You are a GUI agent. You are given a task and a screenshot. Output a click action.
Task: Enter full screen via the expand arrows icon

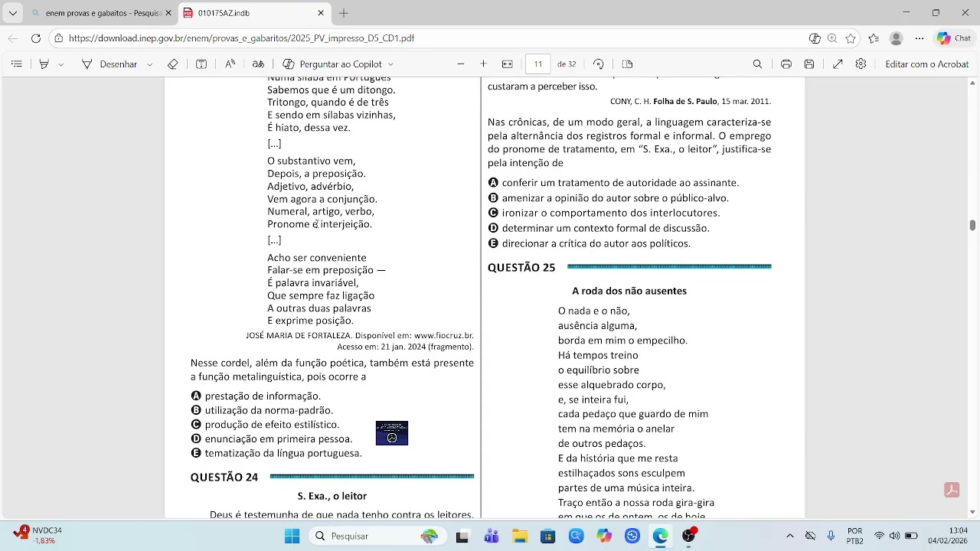click(x=838, y=64)
